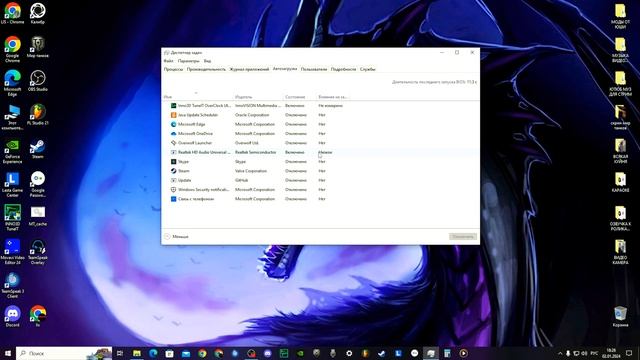Viewport: 640px width, 360px height.
Task: Open notification center on taskbar
Action: click(629, 353)
